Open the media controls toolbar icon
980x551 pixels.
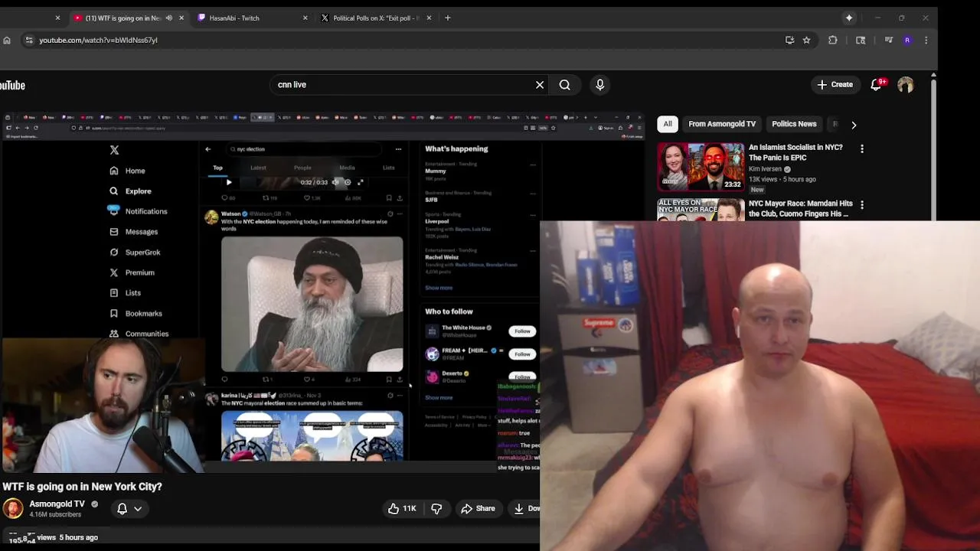click(888, 40)
